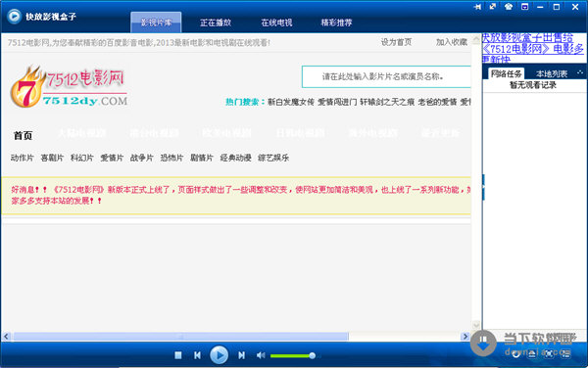This screenshot has height=368, width=588.
Task: Select the 影视片库 tab
Action: click(x=156, y=23)
